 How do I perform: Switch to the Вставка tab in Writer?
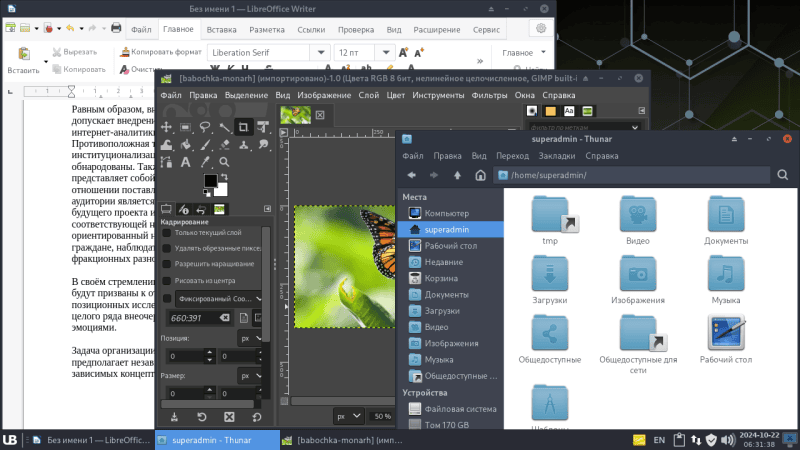pyautogui.click(x=221, y=30)
